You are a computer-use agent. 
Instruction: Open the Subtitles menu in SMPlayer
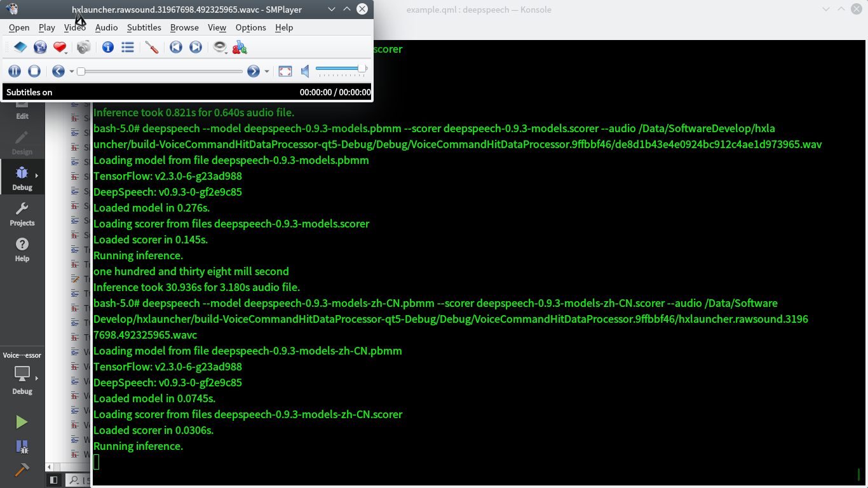point(144,27)
